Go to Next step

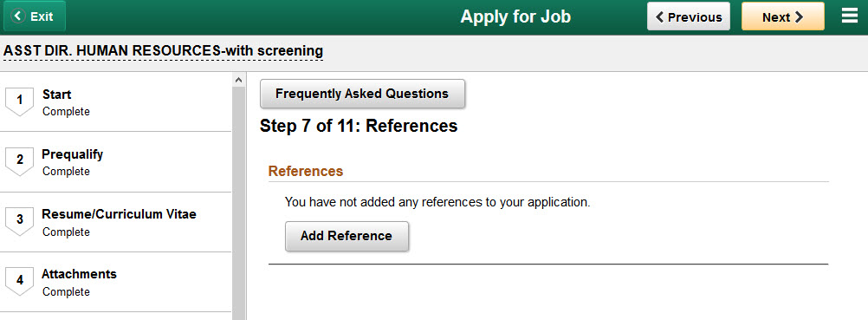click(783, 16)
